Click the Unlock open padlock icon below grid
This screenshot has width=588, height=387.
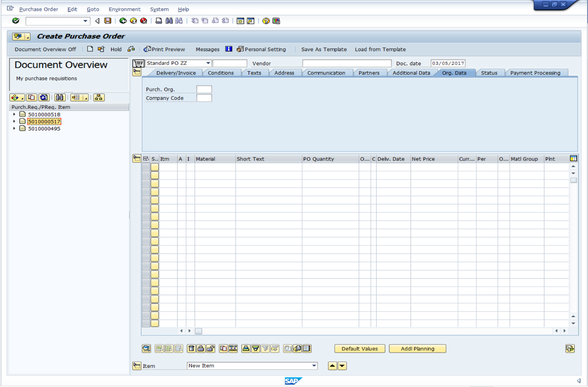pyautogui.click(x=210, y=348)
